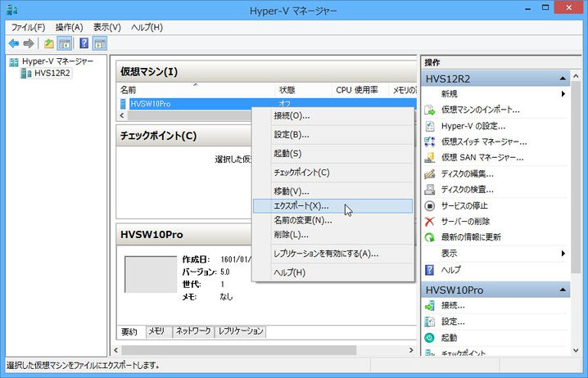
Task: Click the Up one level folder icon
Action: click(49, 44)
